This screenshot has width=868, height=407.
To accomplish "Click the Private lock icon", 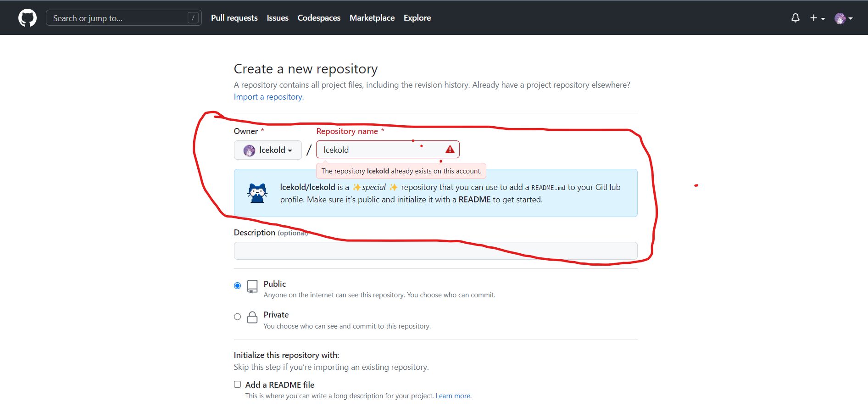I will tap(252, 317).
